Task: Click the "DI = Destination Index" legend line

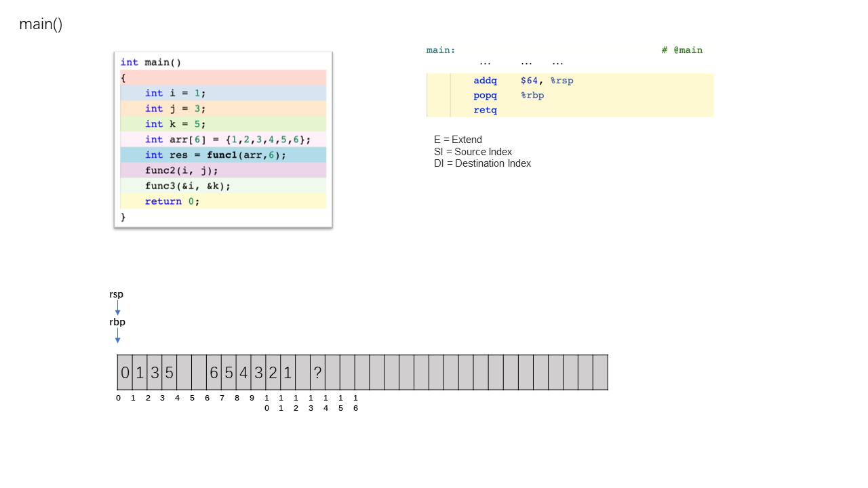Action: click(482, 163)
